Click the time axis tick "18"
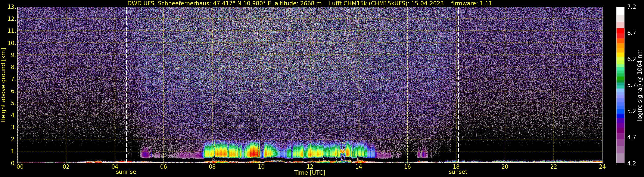Screen dimensions: 644x177 click(456, 167)
